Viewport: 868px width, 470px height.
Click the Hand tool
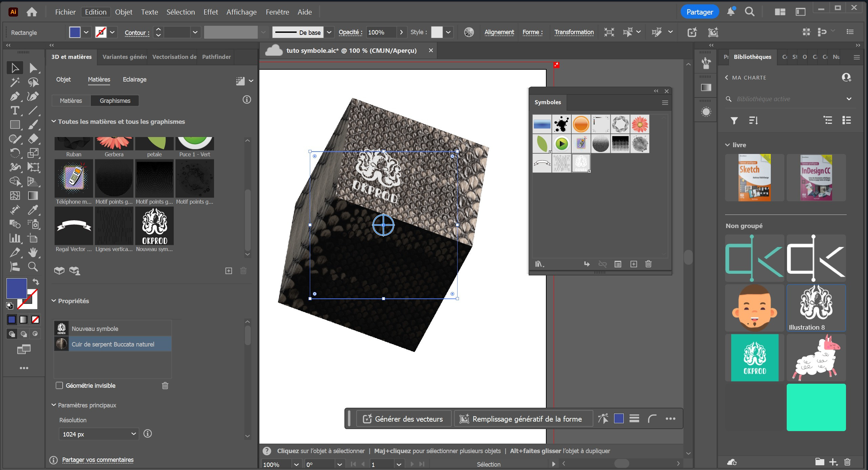click(x=33, y=252)
